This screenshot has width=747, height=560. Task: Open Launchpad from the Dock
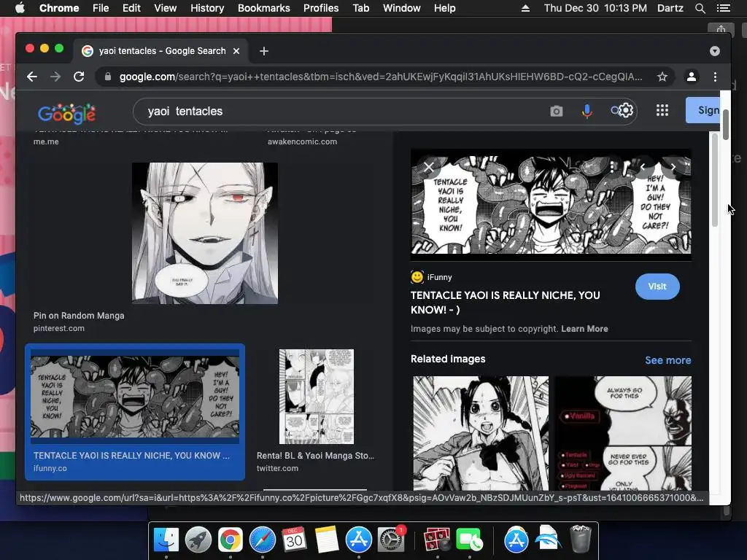(x=198, y=540)
